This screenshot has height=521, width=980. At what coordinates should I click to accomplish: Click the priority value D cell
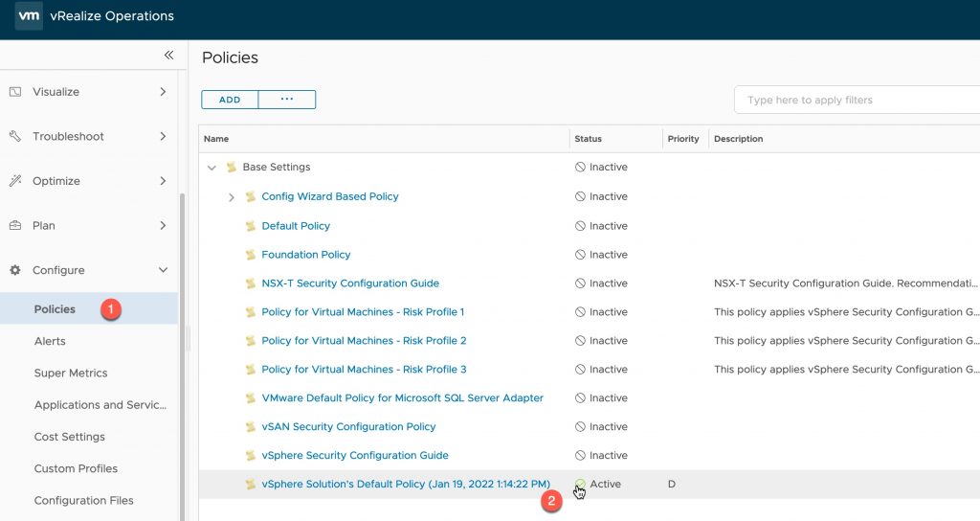[x=671, y=484]
